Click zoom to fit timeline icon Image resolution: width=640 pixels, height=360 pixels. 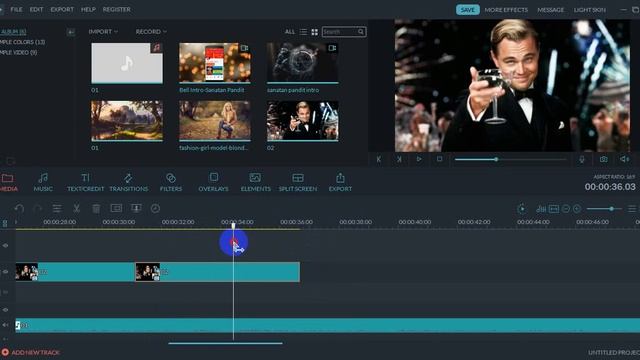coord(554,209)
